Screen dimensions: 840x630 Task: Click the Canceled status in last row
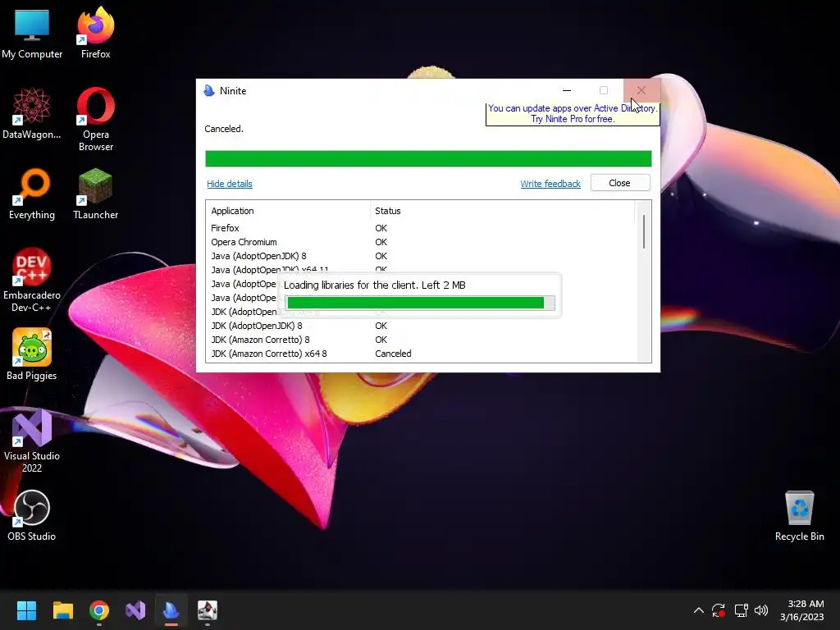(x=393, y=354)
